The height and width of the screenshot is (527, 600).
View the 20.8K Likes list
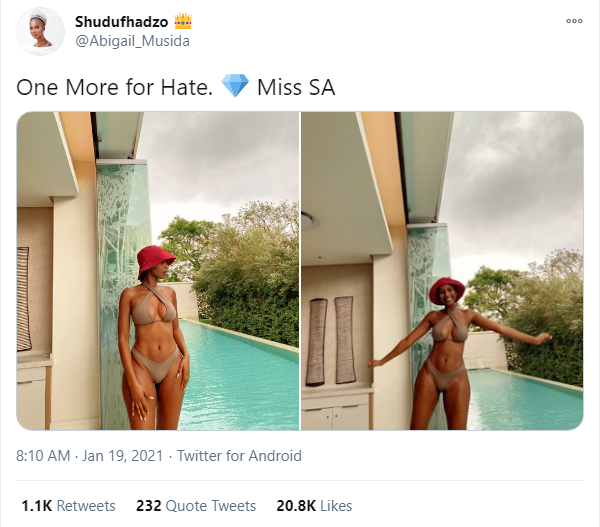coord(314,506)
